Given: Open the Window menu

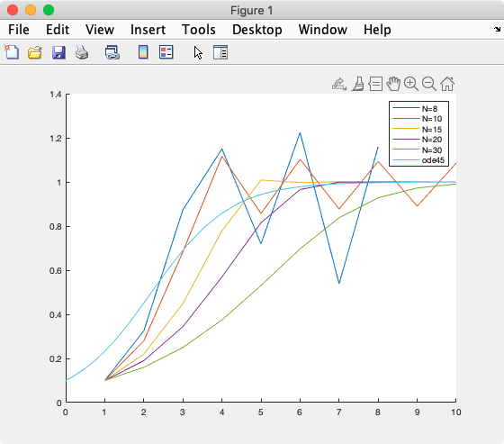Looking at the screenshot, I should pyautogui.click(x=323, y=30).
